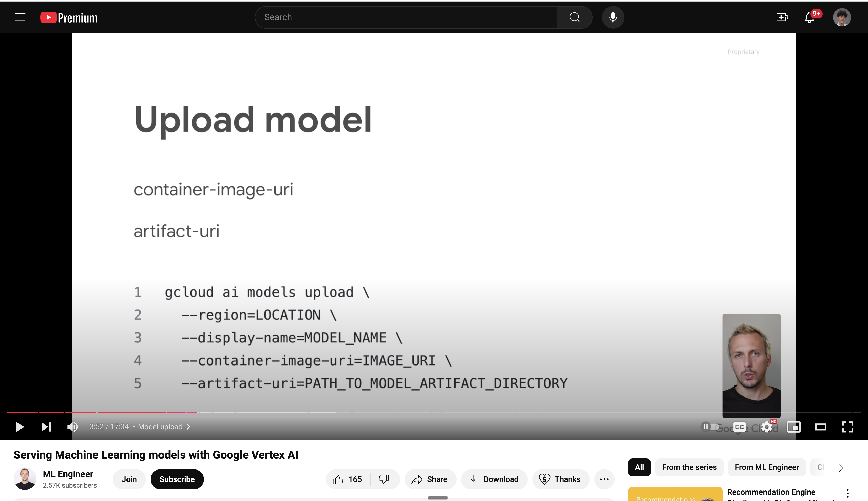The height and width of the screenshot is (501, 868).
Task: Open more actions three-dot menu
Action: (604, 479)
